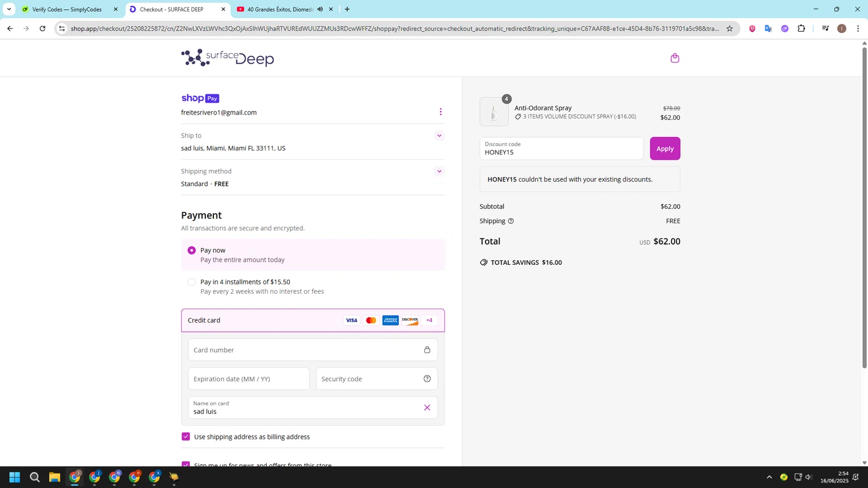The image size is (868, 488).
Task: Clear the Name on card field
Action: 427,408
